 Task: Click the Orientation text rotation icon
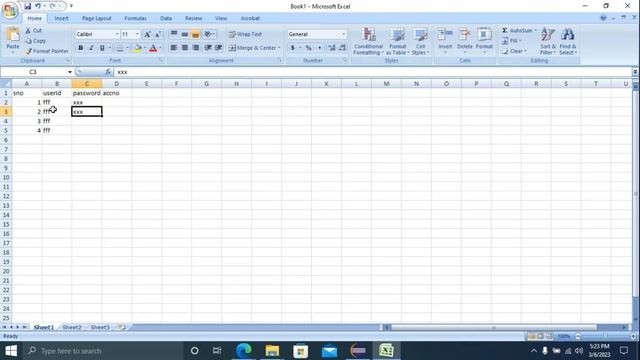pyautogui.click(x=208, y=34)
